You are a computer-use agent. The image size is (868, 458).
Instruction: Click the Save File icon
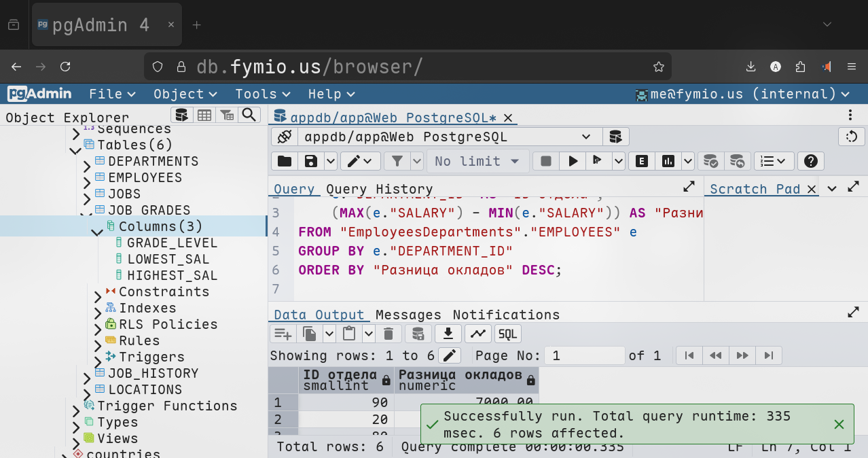[310, 161]
